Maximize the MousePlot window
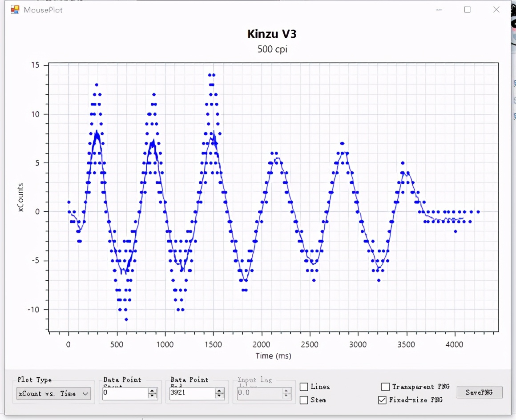516x420 pixels. (x=467, y=9)
